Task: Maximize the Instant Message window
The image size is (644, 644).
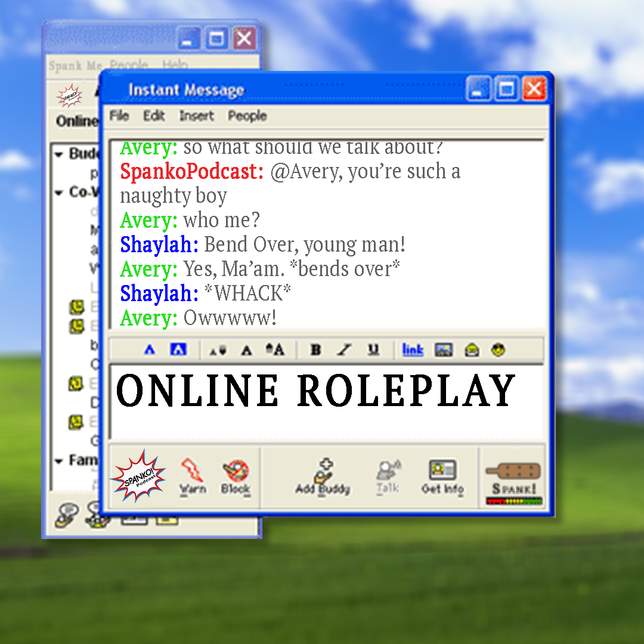Action: click(x=506, y=88)
